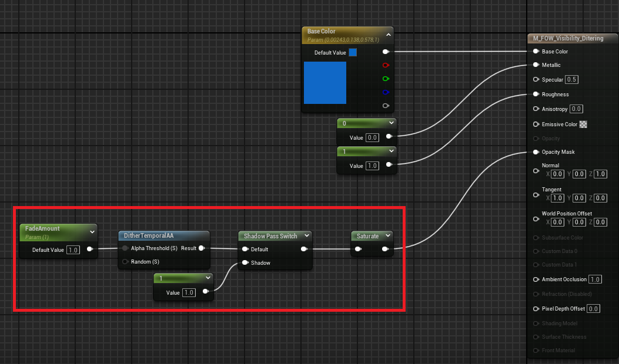Expand the Shadow Pass Switch node chevron
619x364 pixels.
pyautogui.click(x=307, y=235)
